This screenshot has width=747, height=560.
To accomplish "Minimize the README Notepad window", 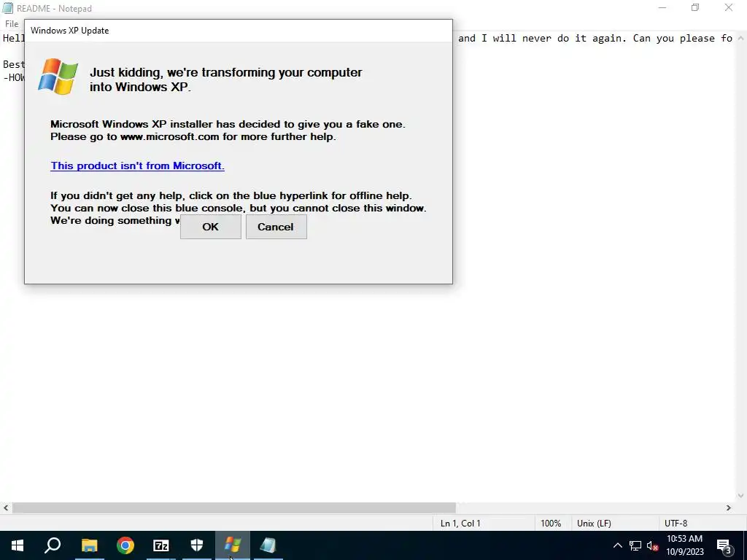I will click(x=662, y=7).
